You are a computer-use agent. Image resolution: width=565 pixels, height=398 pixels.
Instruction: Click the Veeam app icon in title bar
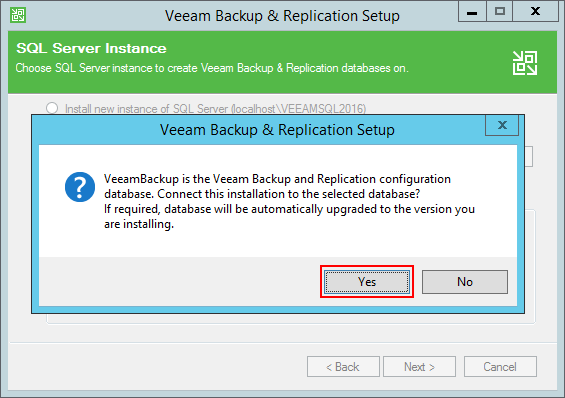[18, 15]
